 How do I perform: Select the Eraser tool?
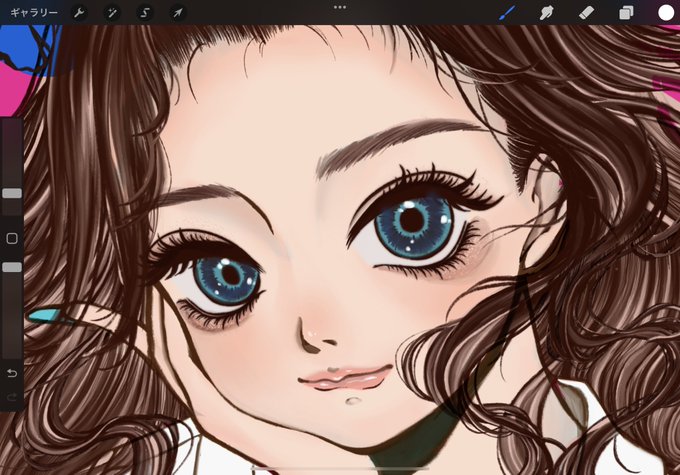pos(586,13)
